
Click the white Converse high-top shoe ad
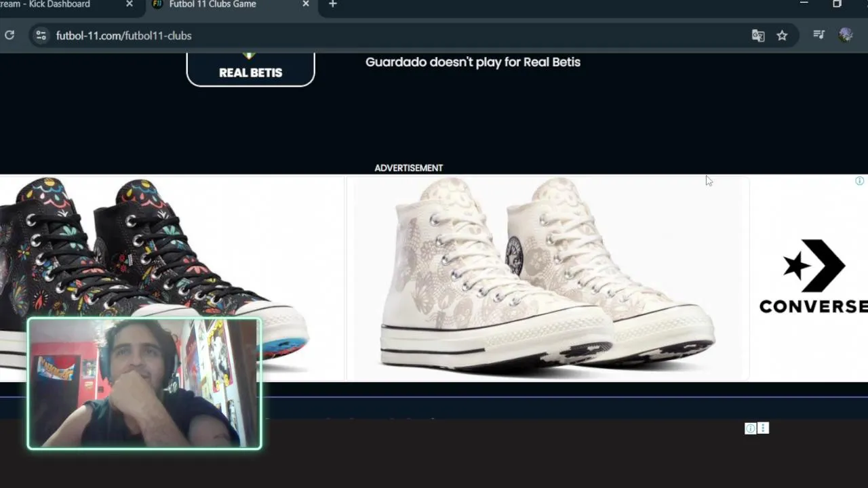(547, 278)
